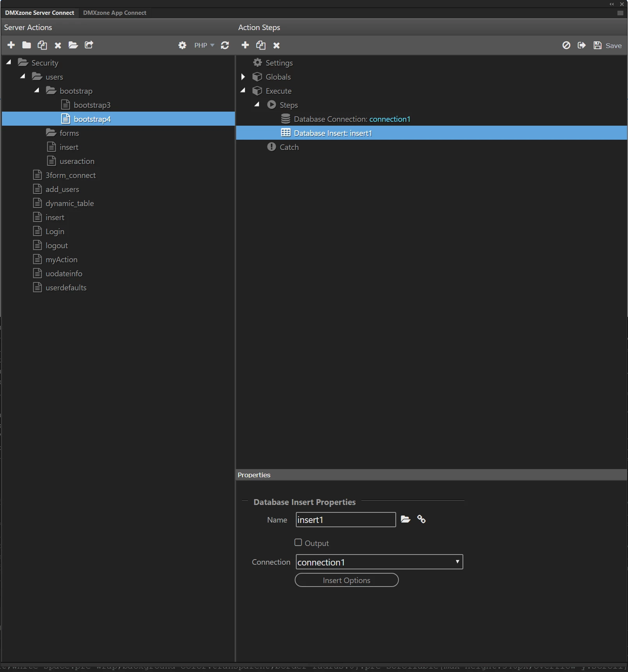Image resolution: width=628 pixels, height=672 pixels.
Task: Add a new action step
Action: [245, 45]
